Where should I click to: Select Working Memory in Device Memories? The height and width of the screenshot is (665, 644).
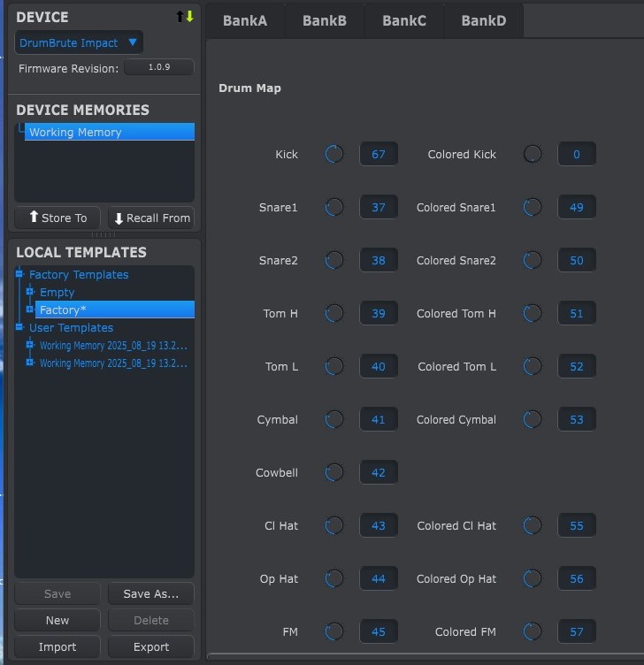point(109,133)
